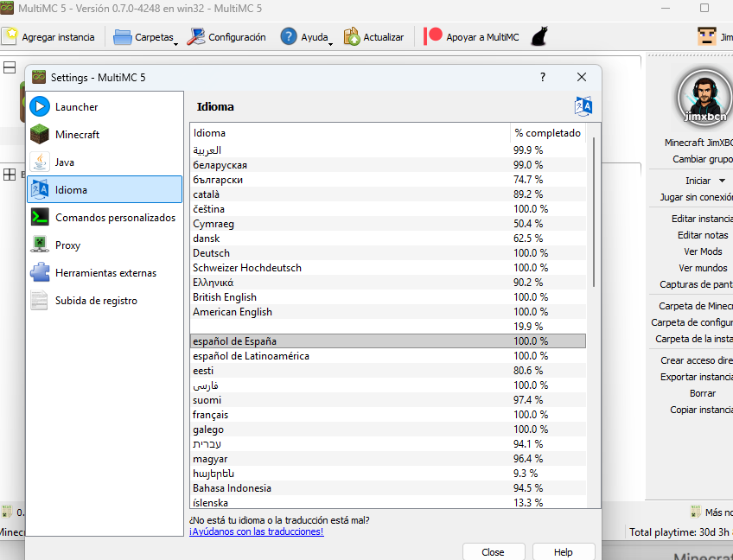Open the Carpetas folder dropdown

click(145, 37)
